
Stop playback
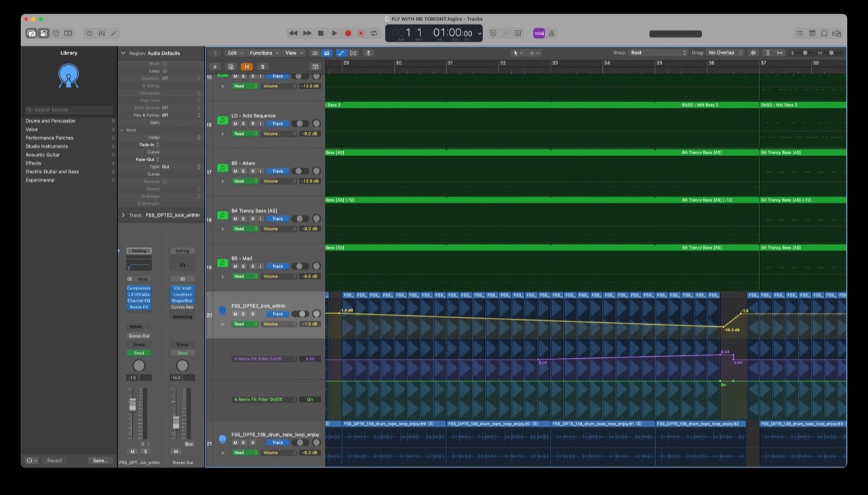pos(321,33)
